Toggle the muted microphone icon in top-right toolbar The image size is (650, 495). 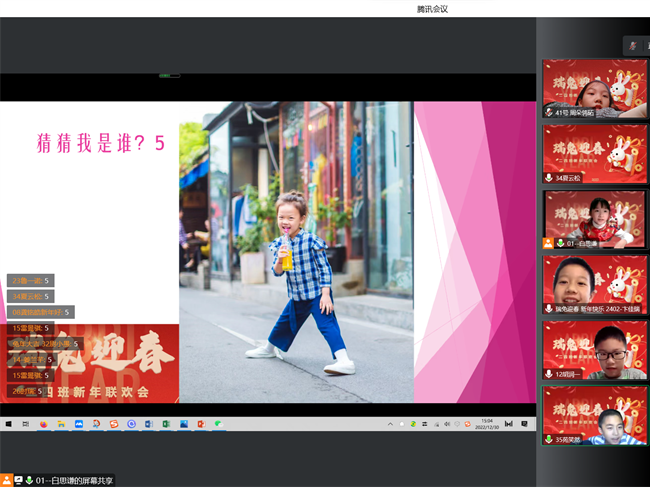[633, 46]
